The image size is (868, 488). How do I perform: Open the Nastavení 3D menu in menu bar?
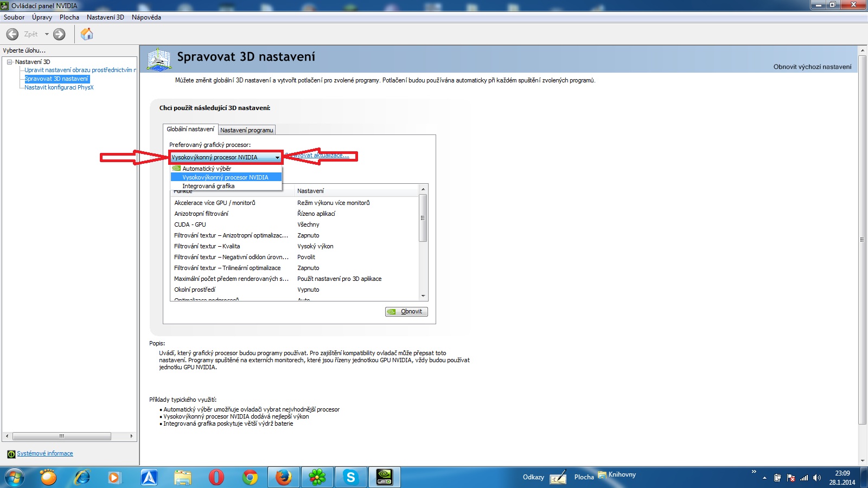tap(105, 17)
